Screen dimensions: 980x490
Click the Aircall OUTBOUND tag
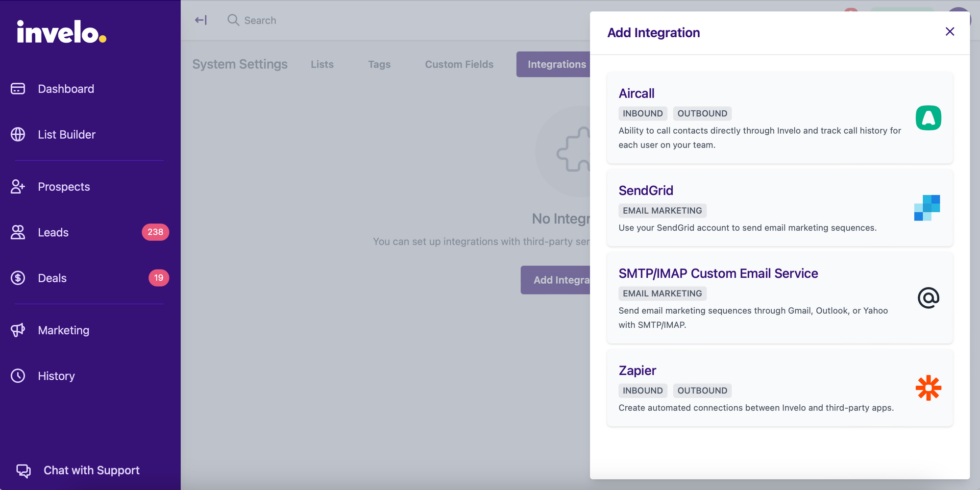tap(702, 114)
